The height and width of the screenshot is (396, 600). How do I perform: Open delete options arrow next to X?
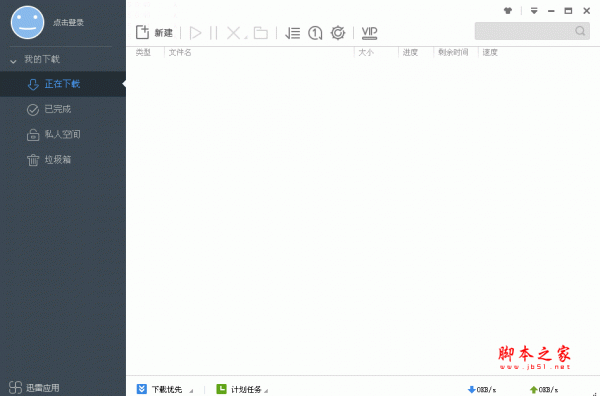[x=246, y=37]
